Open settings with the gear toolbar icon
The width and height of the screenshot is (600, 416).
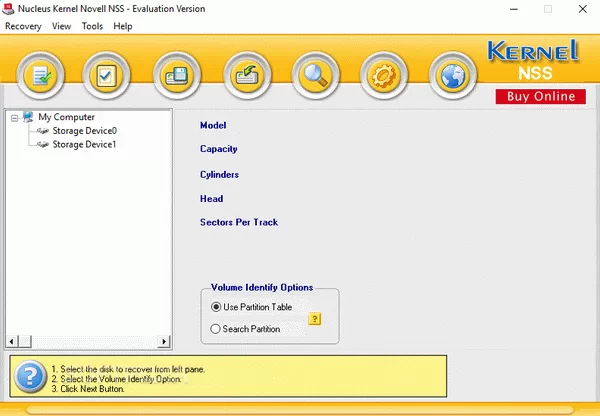coord(383,75)
